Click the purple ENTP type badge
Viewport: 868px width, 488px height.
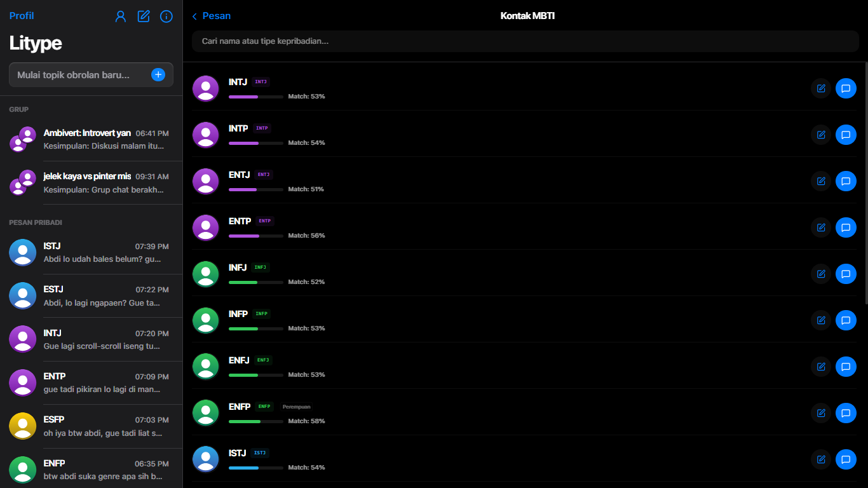[265, 221]
